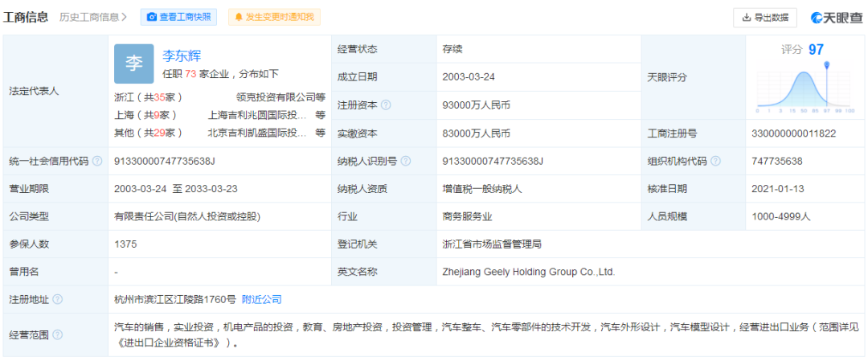The image size is (868, 361).
Task: Click the 73 companies count
Action: [x=191, y=74]
